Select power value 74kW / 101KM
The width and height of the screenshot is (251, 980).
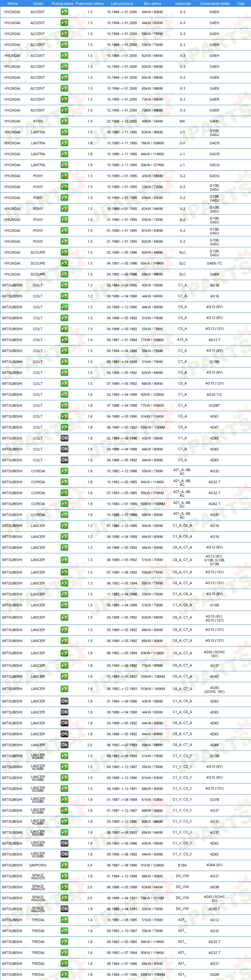click(152, 898)
